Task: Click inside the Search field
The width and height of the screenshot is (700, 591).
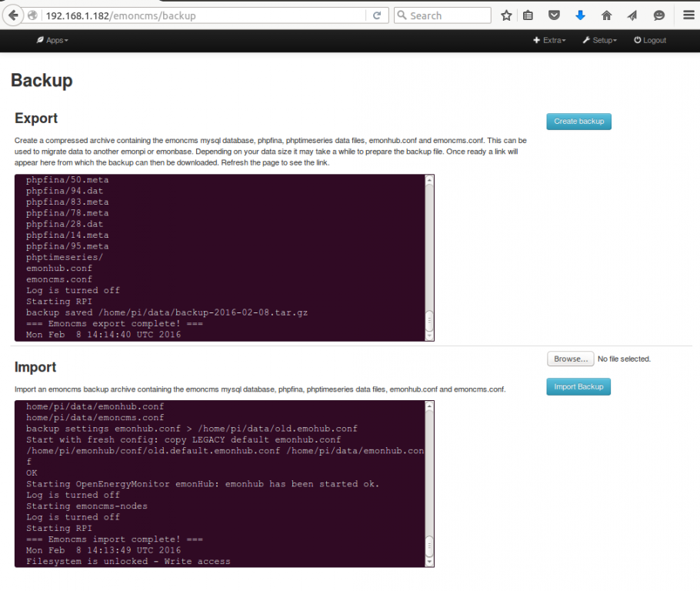Action: [x=442, y=15]
